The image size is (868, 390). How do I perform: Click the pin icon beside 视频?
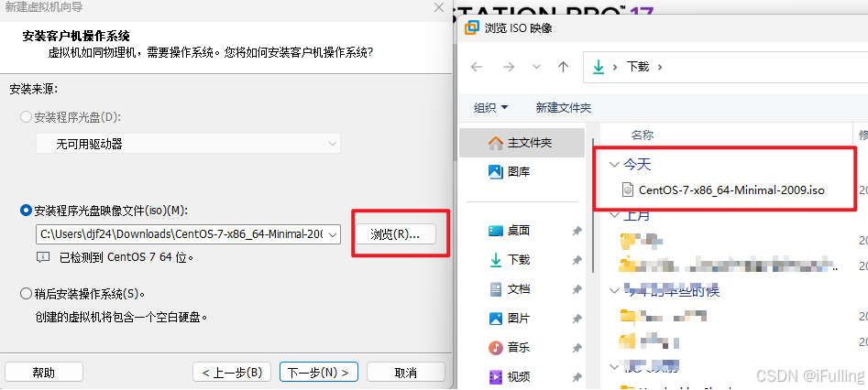coord(577,377)
